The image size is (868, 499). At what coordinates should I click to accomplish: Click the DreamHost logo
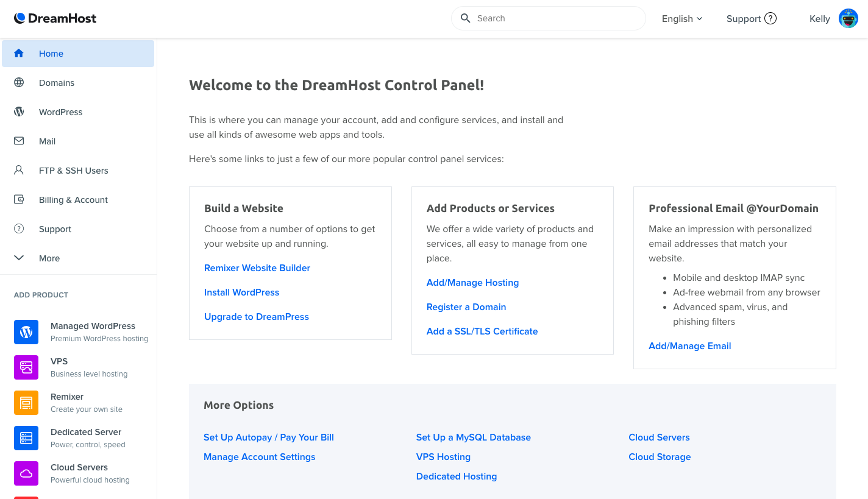(x=55, y=18)
